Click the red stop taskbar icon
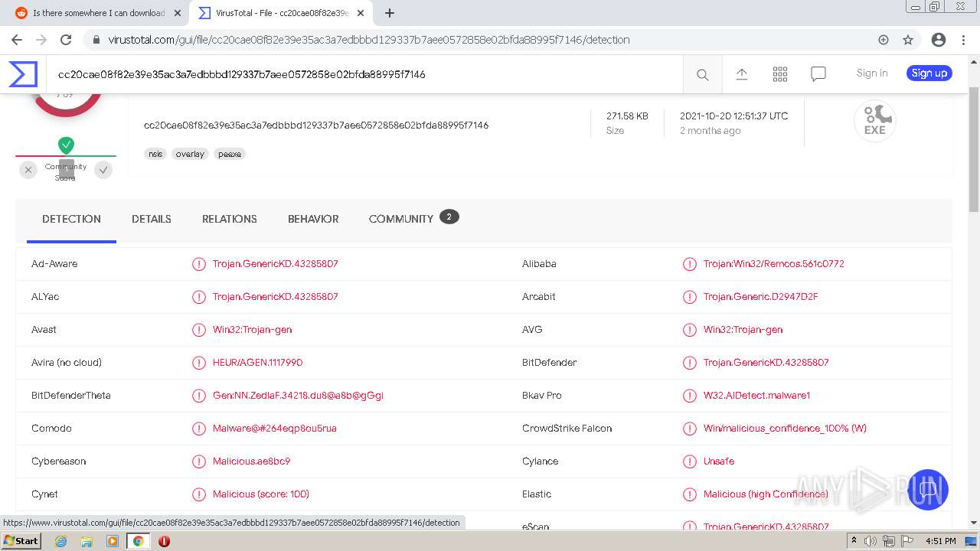This screenshot has height=551, width=980. click(164, 541)
